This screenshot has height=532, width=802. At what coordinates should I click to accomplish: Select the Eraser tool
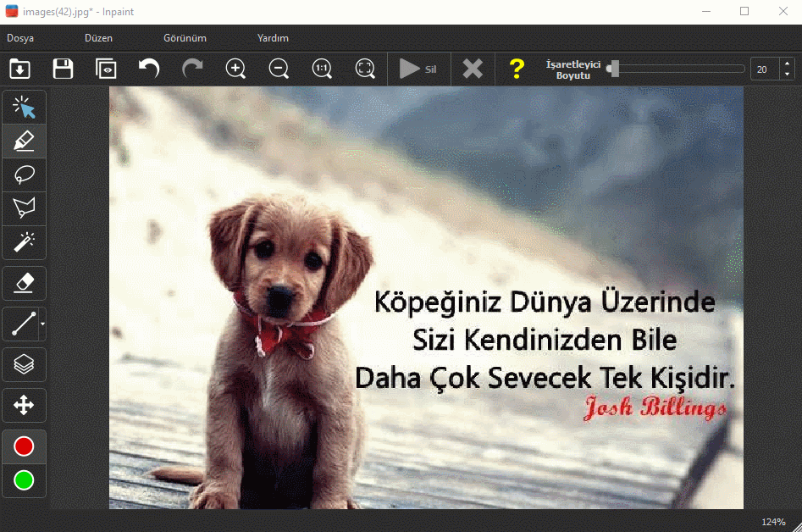click(24, 283)
